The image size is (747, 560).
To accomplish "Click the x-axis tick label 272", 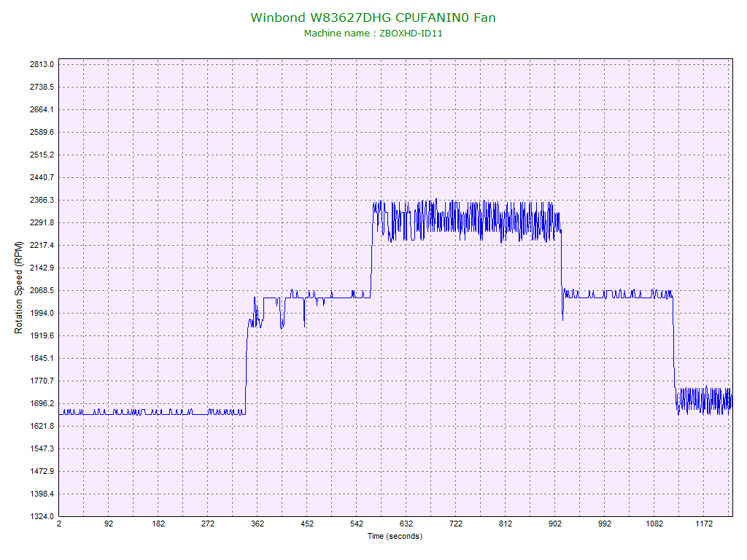I will coord(208,524).
